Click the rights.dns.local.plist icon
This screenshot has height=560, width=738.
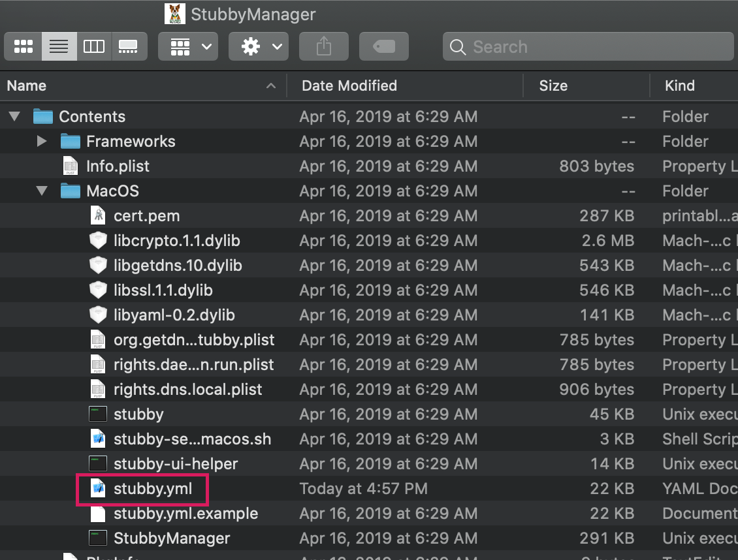click(x=98, y=389)
